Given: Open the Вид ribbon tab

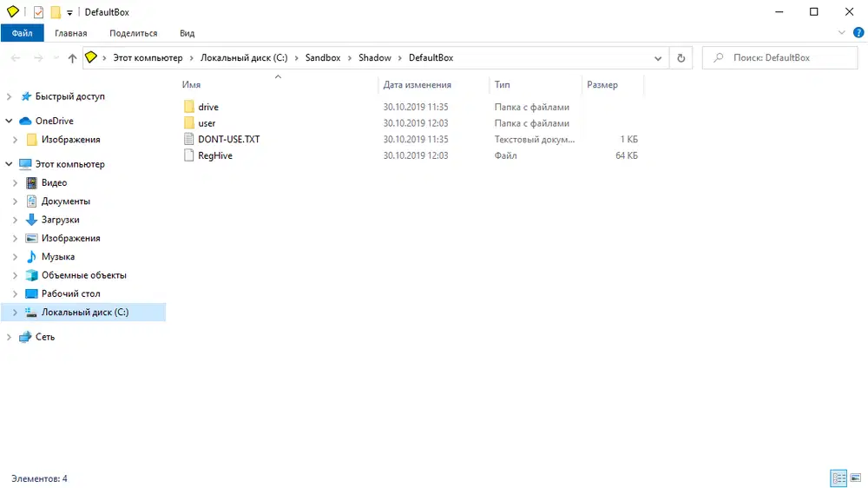Looking at the screenshot, I should coord(187,33).
